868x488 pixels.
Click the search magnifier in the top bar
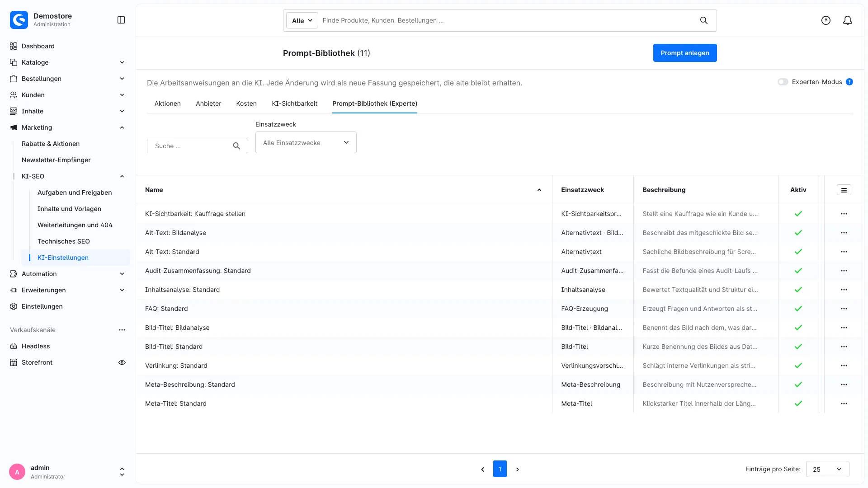(x=704, y=20)
